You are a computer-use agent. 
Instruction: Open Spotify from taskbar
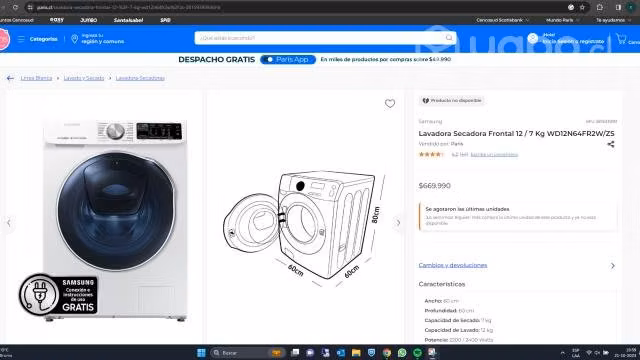[x=417, y=353]
